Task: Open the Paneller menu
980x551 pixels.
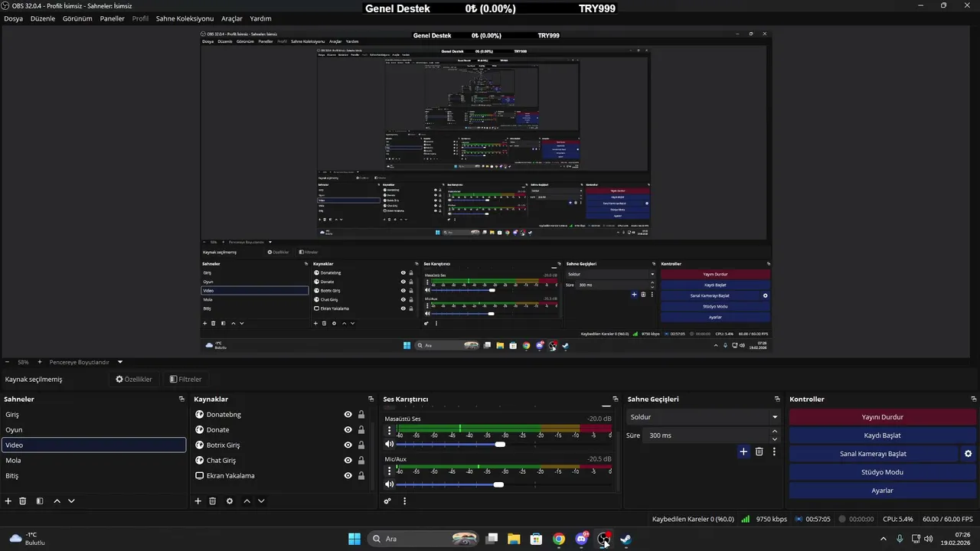Action: [112, 18]
